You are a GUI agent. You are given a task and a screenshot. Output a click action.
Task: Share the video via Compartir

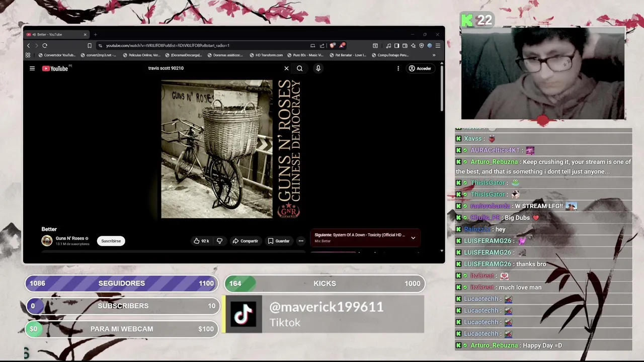click(x=245, y=241)
